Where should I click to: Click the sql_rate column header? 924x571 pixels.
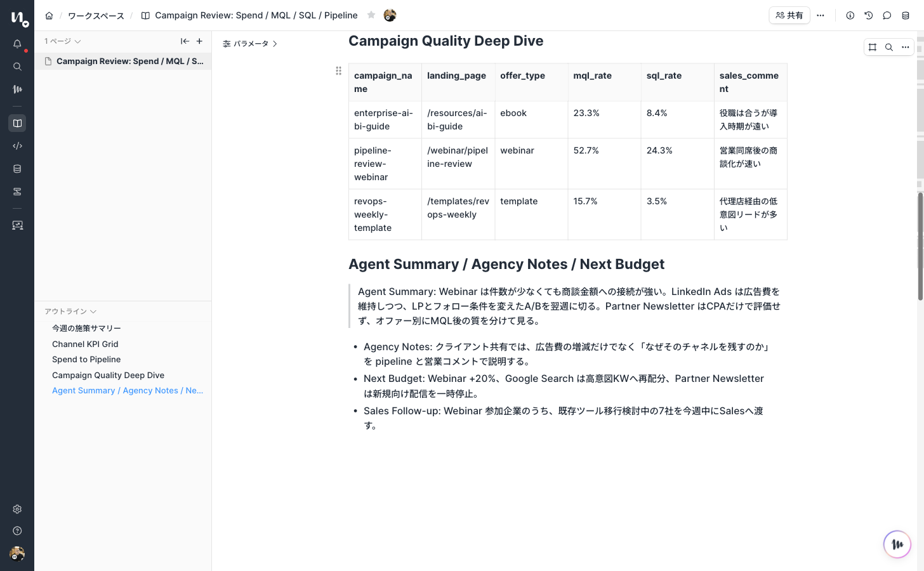(x=677, y=82)
